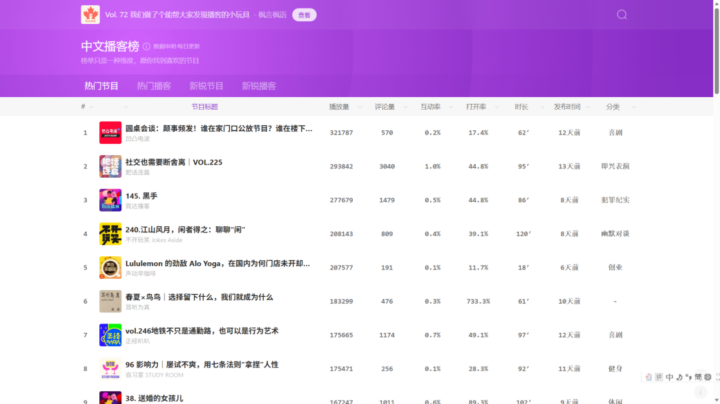Click the page scrollbar down arrow
720x404 pixels.
coord(716,401)
